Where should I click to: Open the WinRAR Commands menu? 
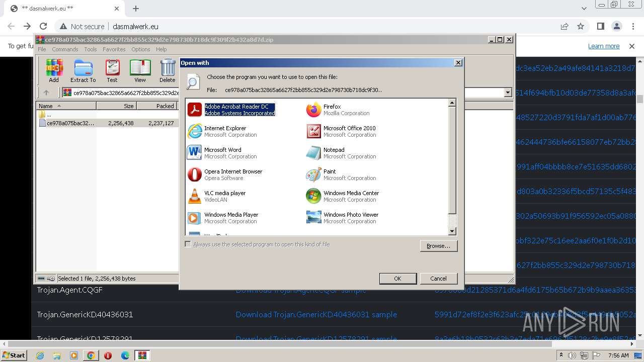point(65,49)
